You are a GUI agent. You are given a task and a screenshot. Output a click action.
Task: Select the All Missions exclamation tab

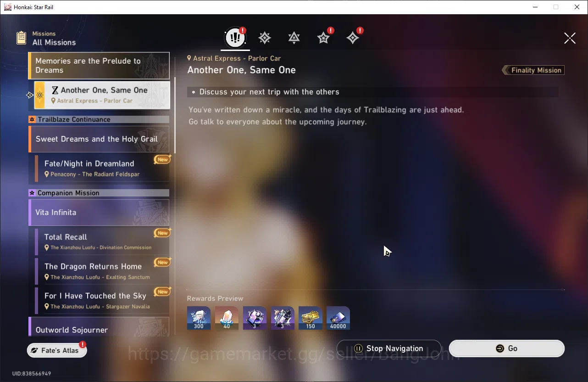click(235, 38)
